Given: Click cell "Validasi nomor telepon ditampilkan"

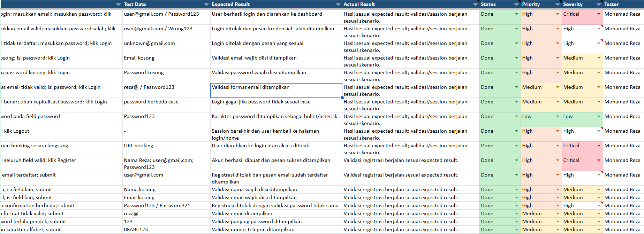Looking at the screenshot, I should (x=276, y=230).
